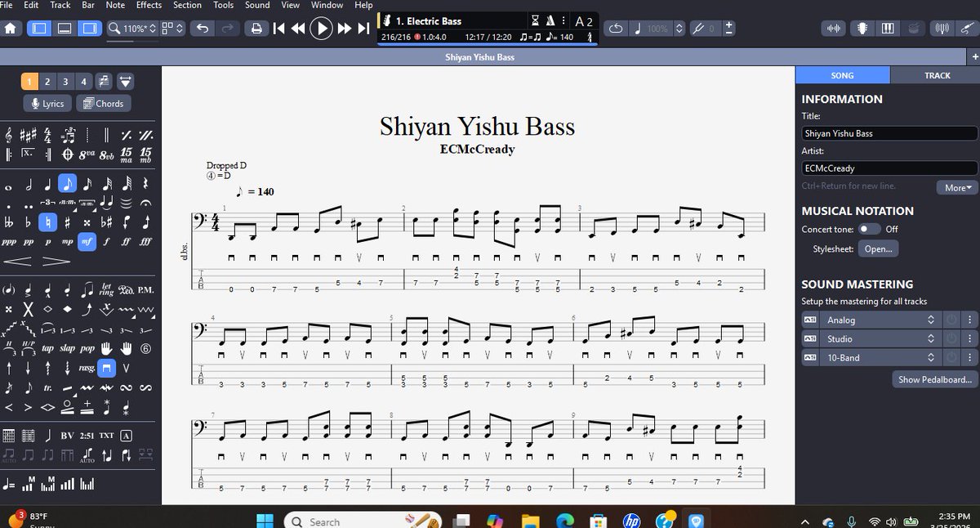The height and width of the screenshot is (528, 980).
Task: Apply the 8va octave marking
Action: pyautogui.click(x=87, y=154)
